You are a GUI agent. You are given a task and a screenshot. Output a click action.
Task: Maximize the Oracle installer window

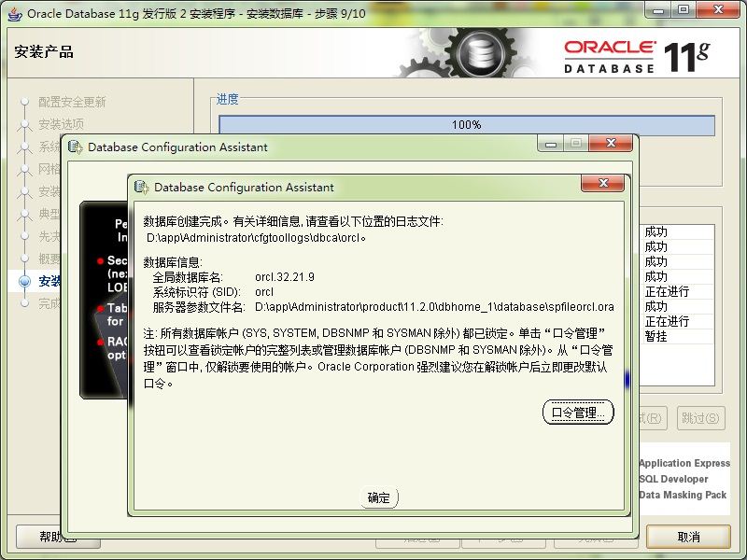click(x=684, y=10)
